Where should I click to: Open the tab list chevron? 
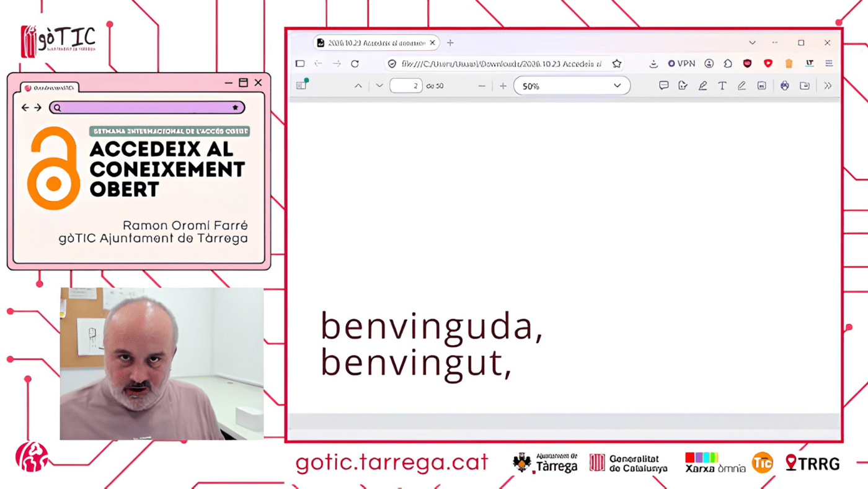[x=752, y=43]
